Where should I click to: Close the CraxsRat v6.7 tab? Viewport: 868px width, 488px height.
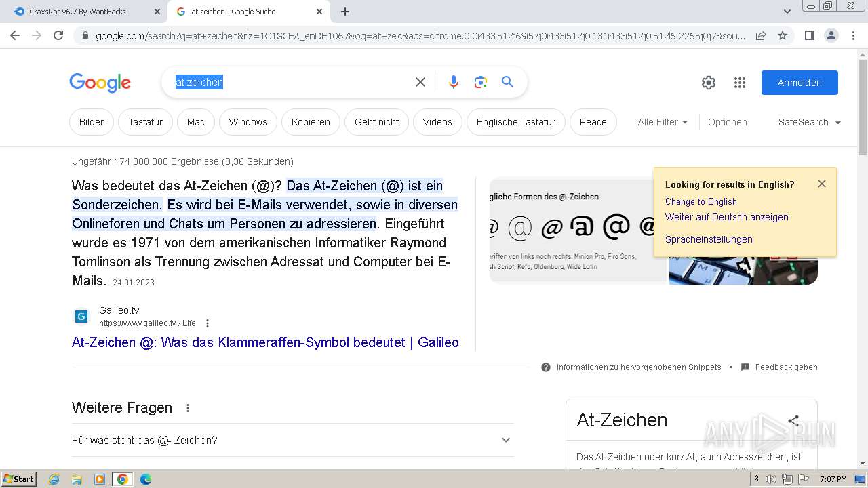(x=157, y=12)
